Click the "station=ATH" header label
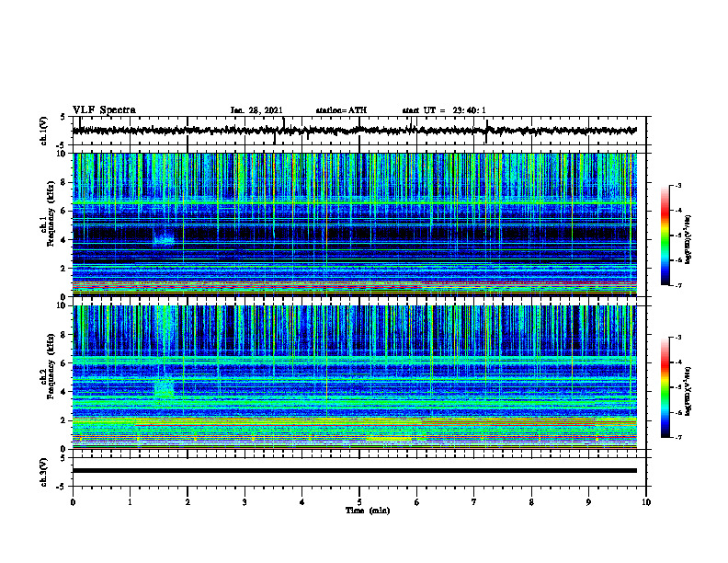The width and height of the screenshot is (728, 563). click(341, 110)
